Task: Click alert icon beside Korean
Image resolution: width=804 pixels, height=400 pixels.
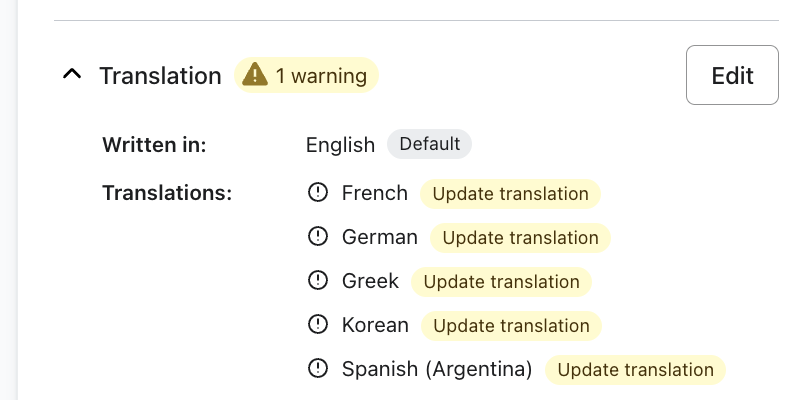Action: click(x=318, y=325)
